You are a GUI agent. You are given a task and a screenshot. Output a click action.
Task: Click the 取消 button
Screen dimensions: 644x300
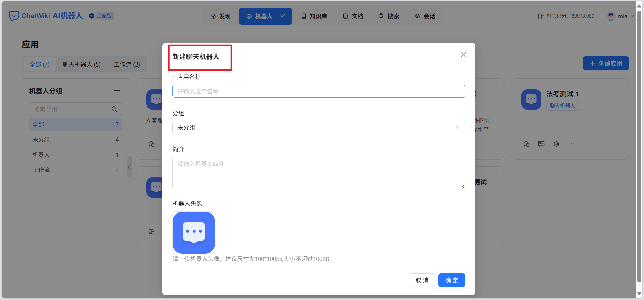tap(422, 280)
